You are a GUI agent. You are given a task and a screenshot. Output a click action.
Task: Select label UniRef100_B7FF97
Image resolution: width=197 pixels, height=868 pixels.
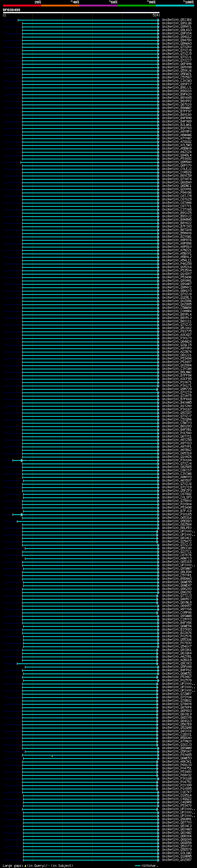(177, 111)
